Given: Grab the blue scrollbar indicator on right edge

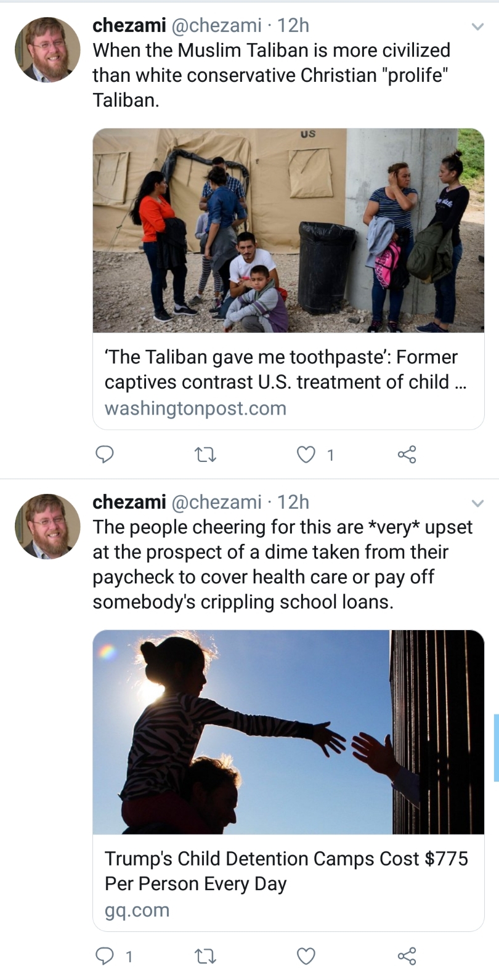Looking at the screenshot, I should click(496, 748).
